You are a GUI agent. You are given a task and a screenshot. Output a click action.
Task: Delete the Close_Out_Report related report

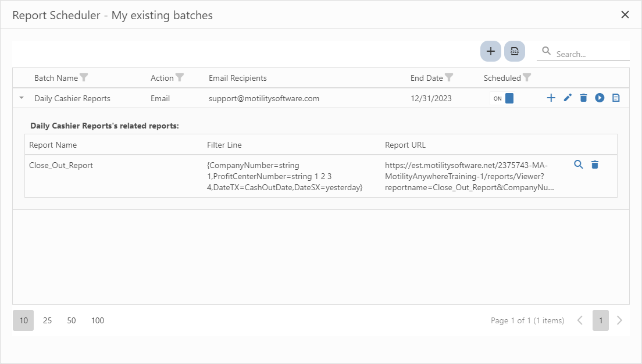point(595,165)
